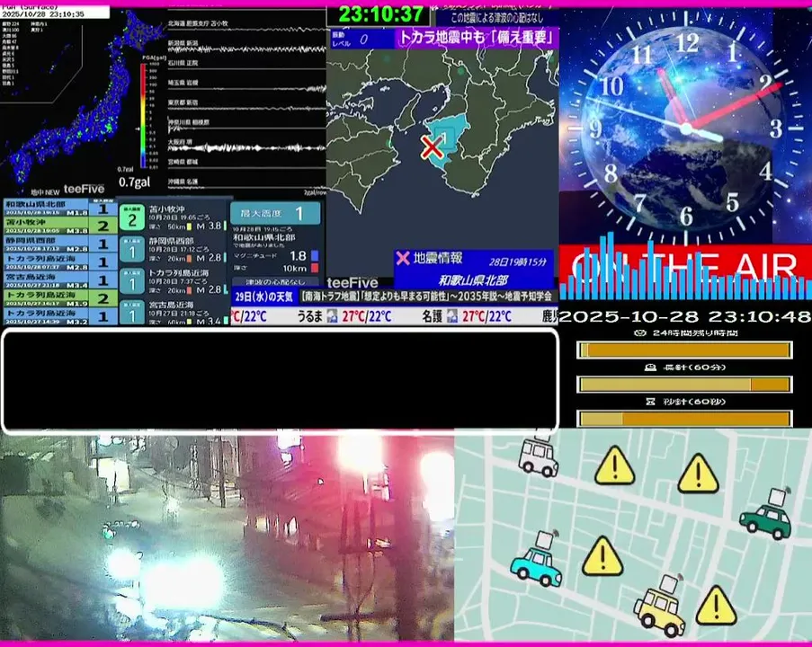The height and width of the screenshot is (647, 812).
Task: Click the 長針(60分) progress bar
Action: [684, 384]
